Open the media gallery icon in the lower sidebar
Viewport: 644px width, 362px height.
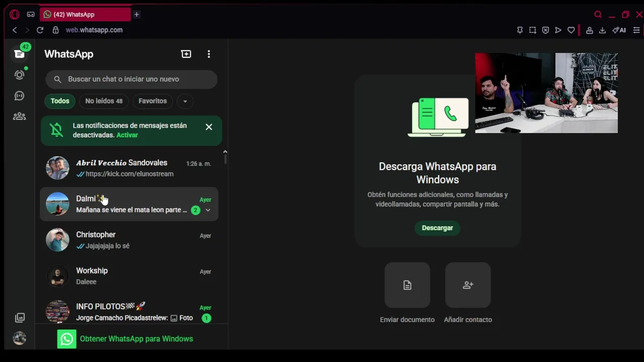[x=20, y=318]
